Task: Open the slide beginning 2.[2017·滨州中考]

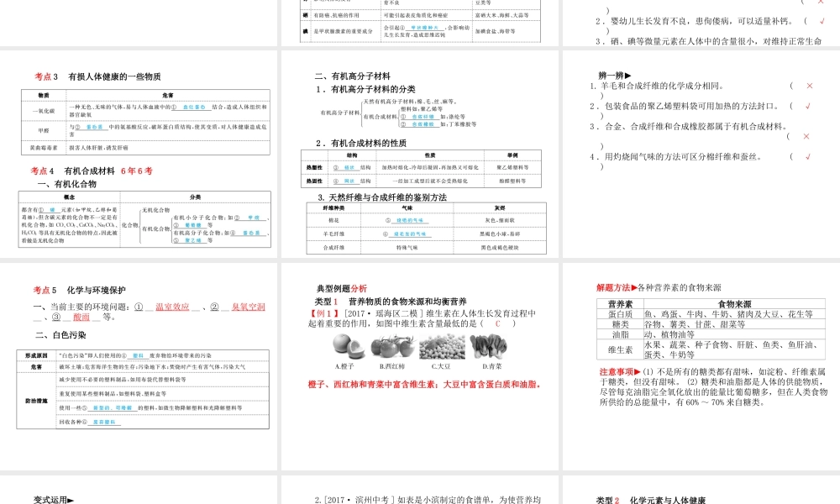Action: pos(420,490)
